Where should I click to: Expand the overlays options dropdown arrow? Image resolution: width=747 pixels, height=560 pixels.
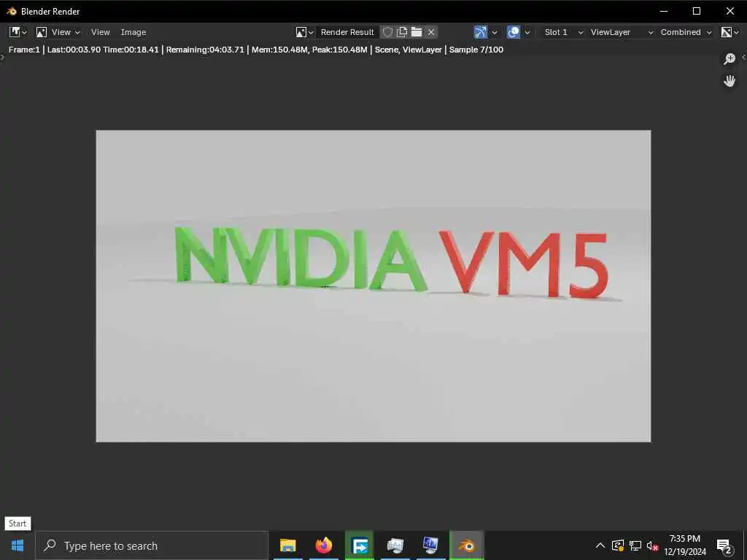coord(527,32)
